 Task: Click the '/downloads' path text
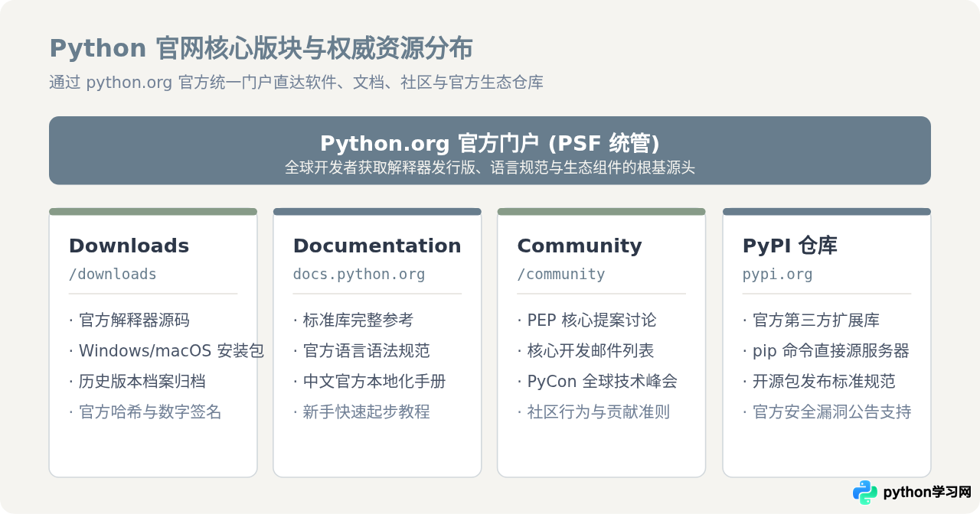click(113, 274)
